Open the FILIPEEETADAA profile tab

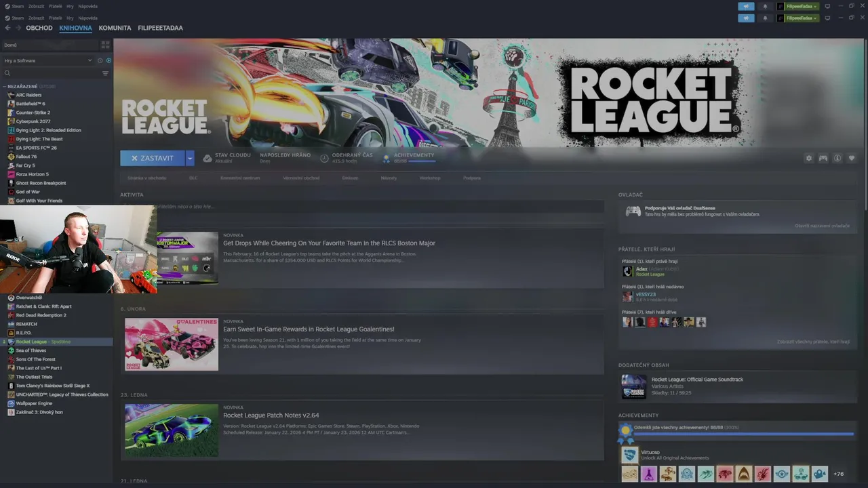[x=160, y=28]
